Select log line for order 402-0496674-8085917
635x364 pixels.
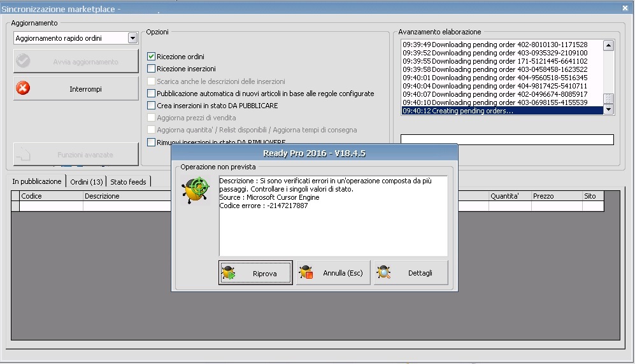coord(502,94)
